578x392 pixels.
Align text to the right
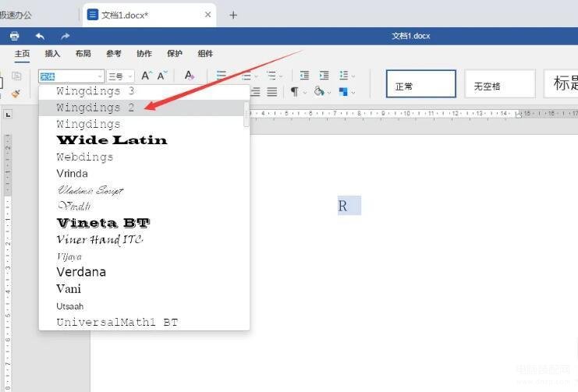point(255,92)
